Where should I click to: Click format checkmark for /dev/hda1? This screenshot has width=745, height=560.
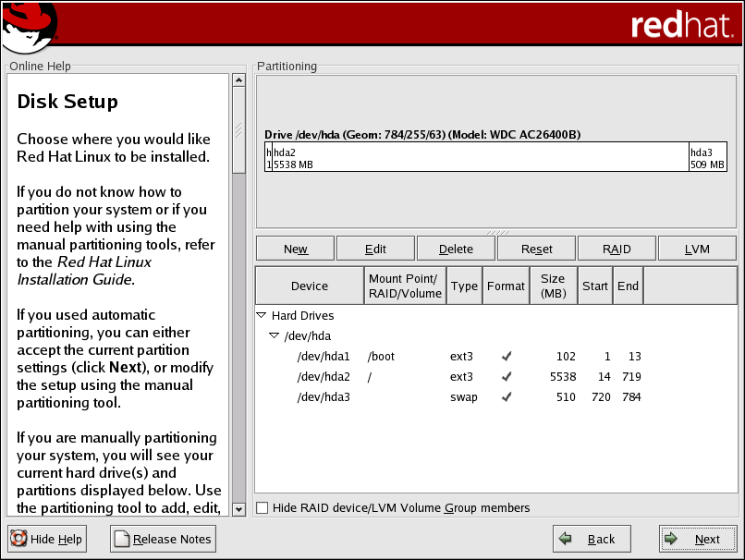(x=506, y=356)
